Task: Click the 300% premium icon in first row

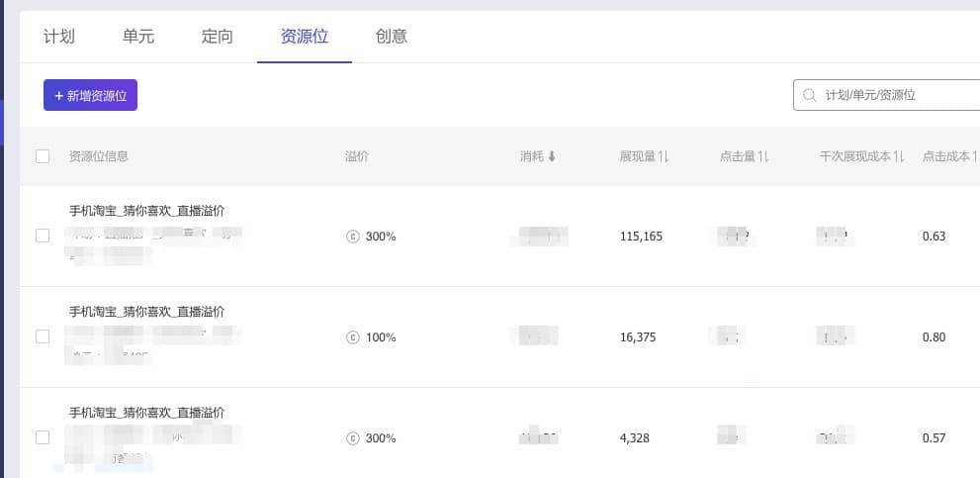Action: [352, 237]
